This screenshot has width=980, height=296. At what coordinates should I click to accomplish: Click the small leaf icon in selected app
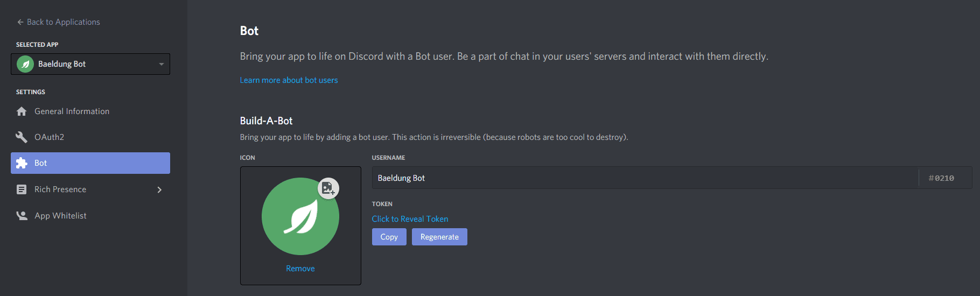[25, 64]
